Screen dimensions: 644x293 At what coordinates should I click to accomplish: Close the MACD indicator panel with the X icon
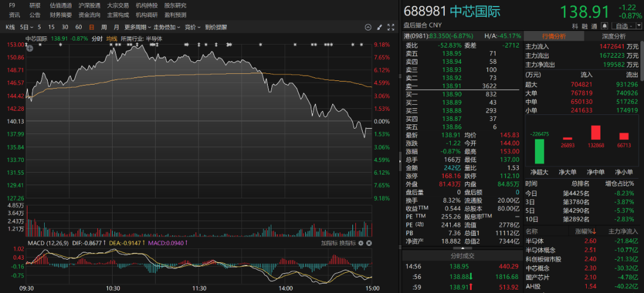(x=369, y=244)
